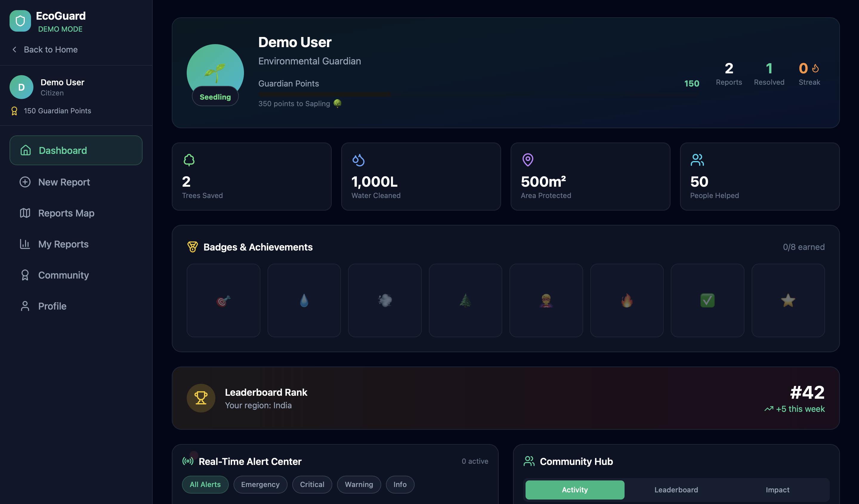The image size is (859, 504).
Task: Click the My Reports bar chart icon
Action: [25, 244]
